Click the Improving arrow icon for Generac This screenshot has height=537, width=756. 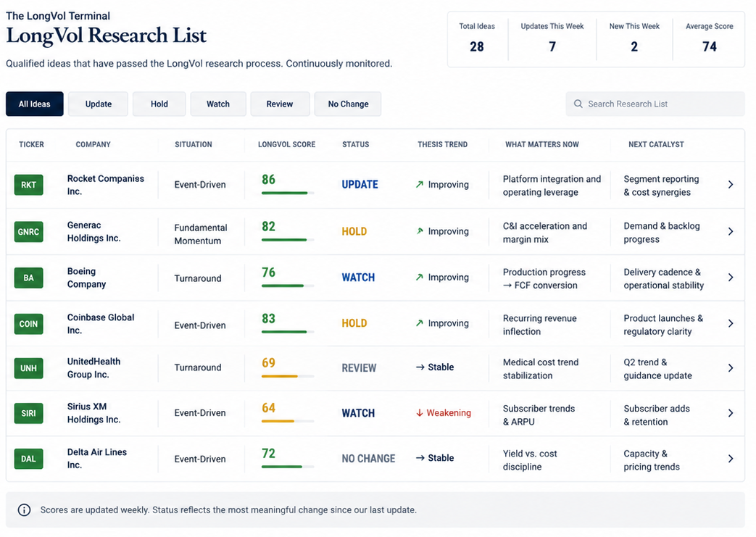click(x=420, y=231)
